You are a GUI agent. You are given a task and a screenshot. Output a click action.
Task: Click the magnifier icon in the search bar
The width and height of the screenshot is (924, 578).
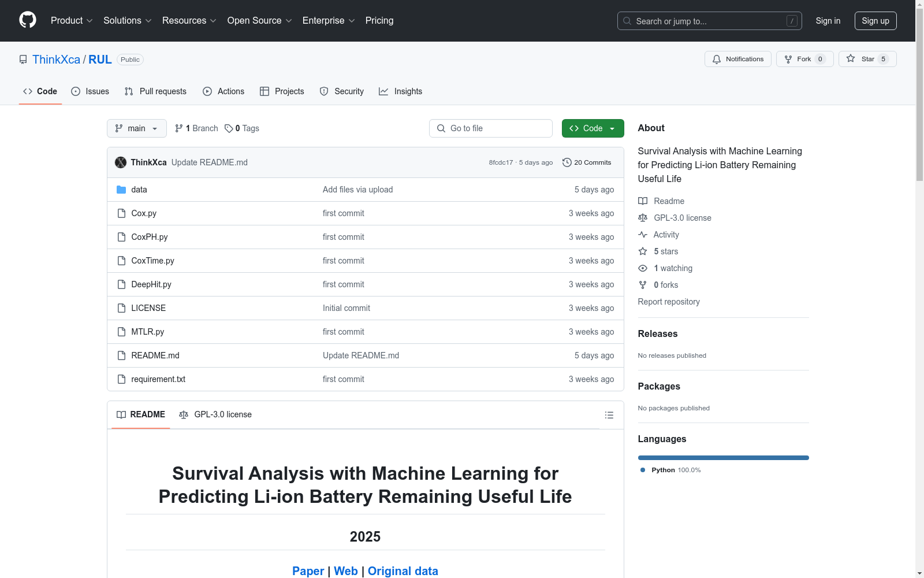point(627,21)
